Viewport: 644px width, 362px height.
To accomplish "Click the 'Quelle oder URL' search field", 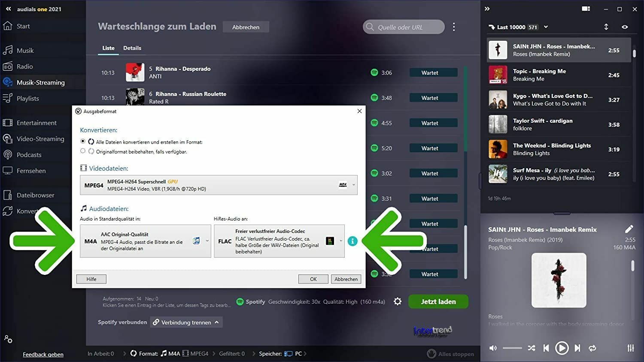I will click(404, 27).
